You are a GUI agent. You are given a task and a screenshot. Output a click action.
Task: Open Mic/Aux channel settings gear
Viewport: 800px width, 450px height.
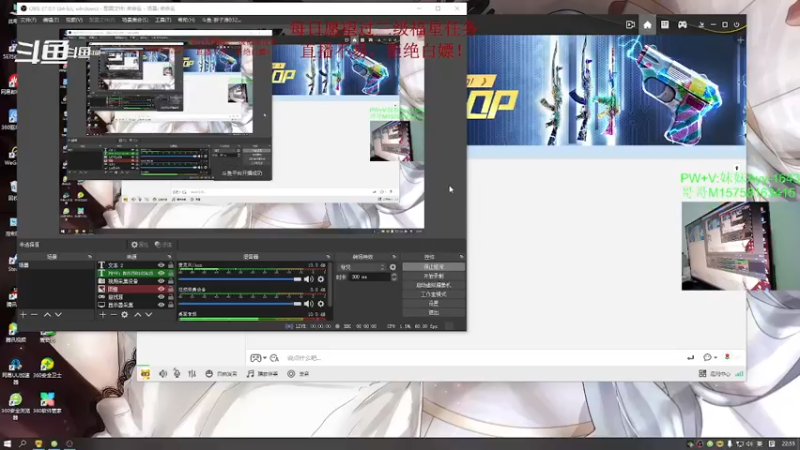pyautogui.click(x=321, y=279)
